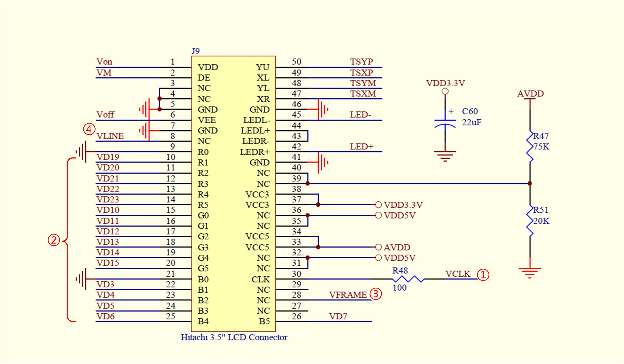Click the CLK pin name inside J9
Screen dimensions: 624x364
tap(261, 279)
